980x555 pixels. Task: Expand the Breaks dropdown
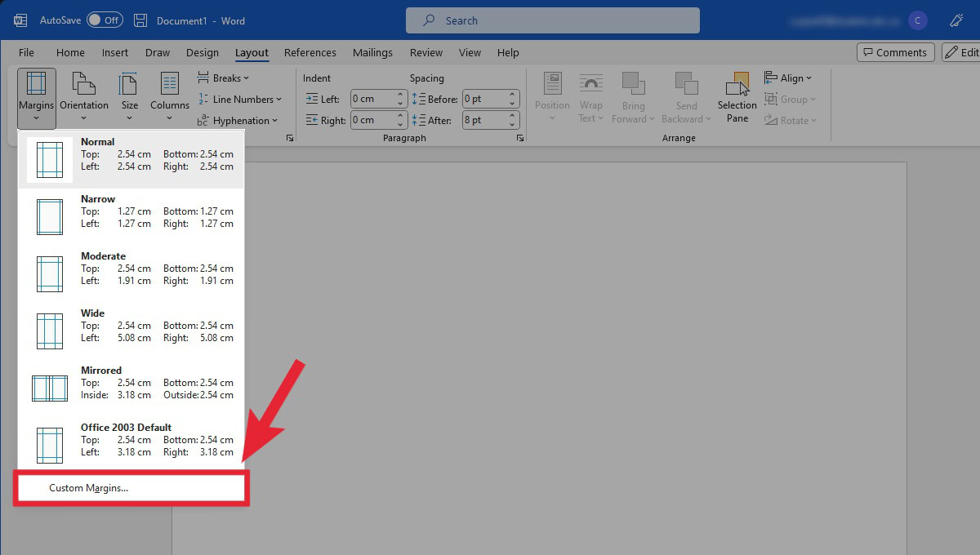223,78
